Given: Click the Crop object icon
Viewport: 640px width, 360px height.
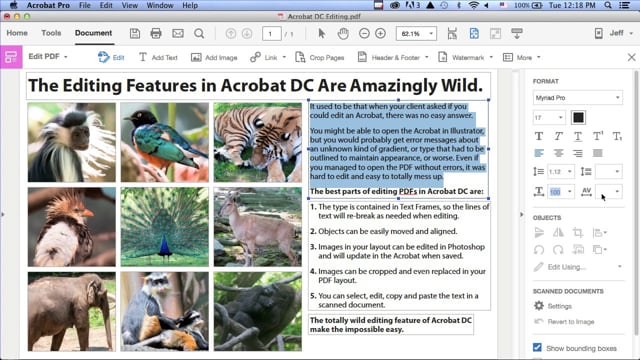Looking at the screenshot, I should click(x=578, y=233).
